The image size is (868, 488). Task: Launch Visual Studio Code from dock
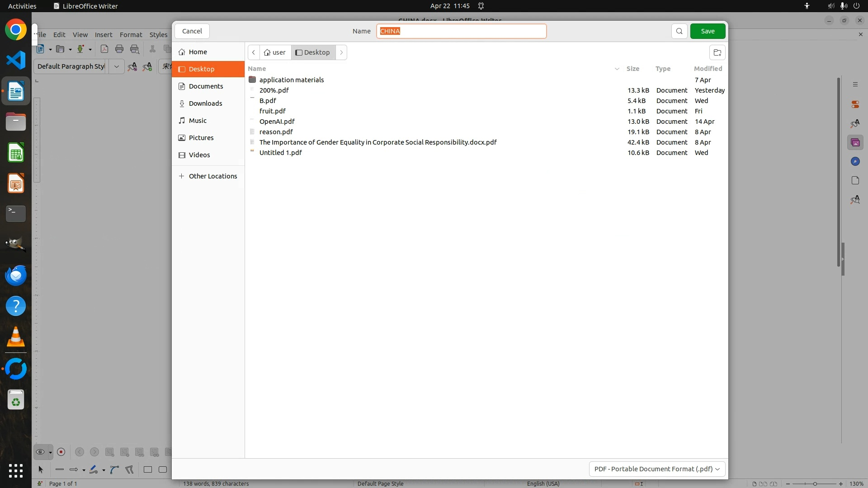pyautogui.click(x=16, y=61)
